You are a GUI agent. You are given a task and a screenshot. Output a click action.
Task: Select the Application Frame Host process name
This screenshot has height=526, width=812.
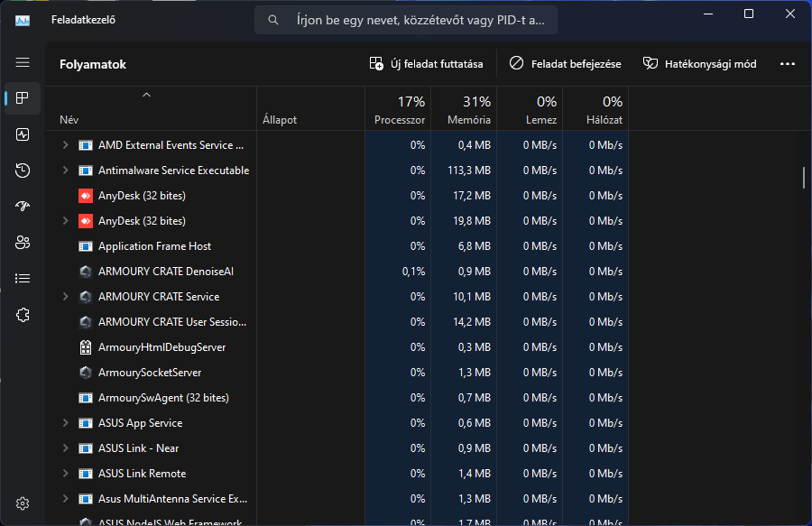coord(154,246)
